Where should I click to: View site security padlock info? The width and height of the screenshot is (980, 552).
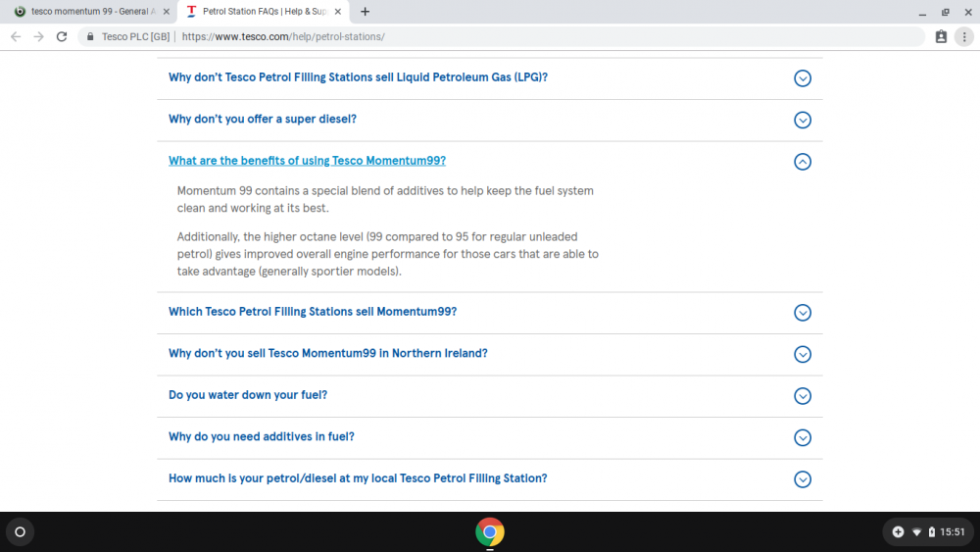coord(90,37)
